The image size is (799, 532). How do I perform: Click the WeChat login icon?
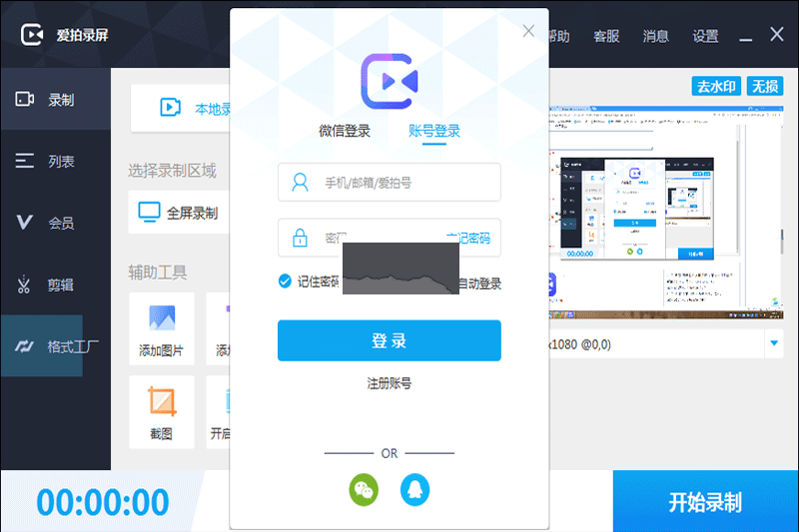coord(364,488)
